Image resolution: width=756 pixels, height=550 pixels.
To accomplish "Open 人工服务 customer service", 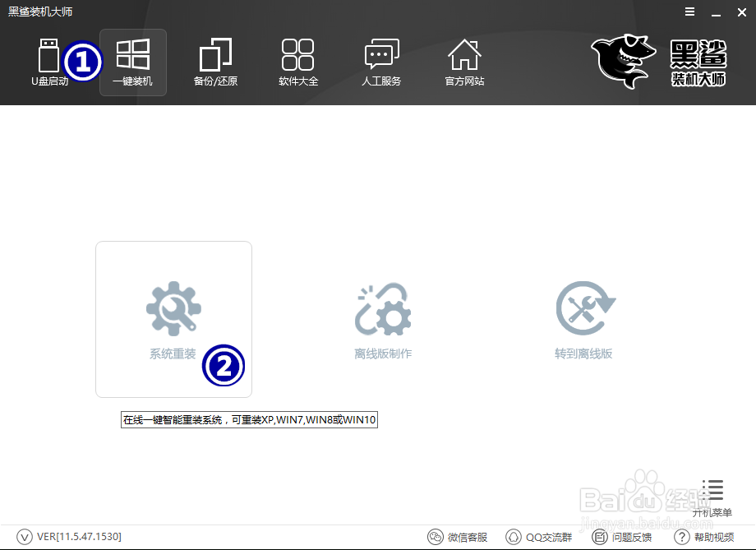I will pos(381,62).
